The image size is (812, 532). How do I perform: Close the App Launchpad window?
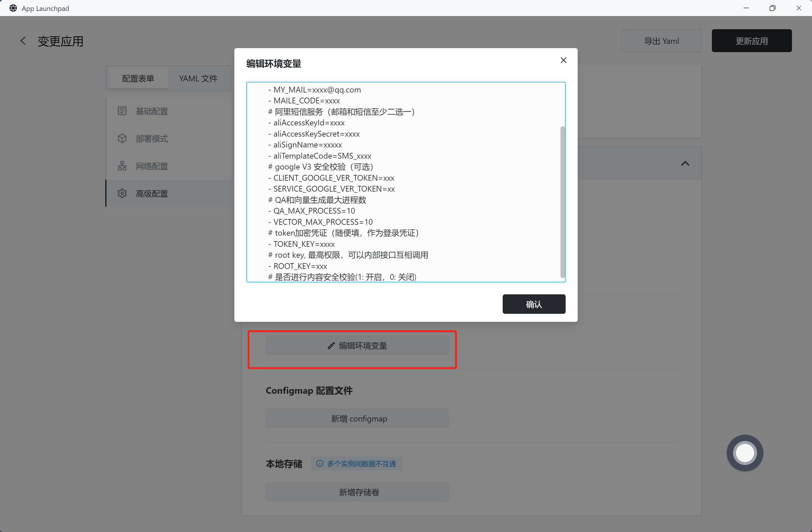point(799,8)
